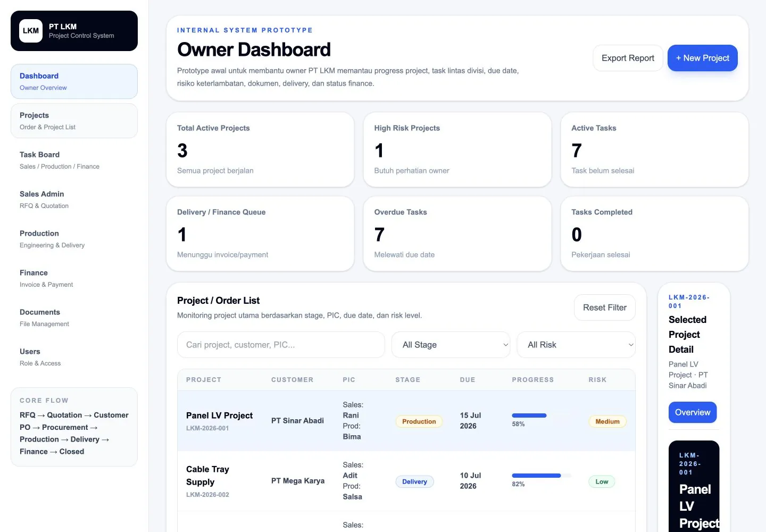
Task: Click the LKM logo badge
Action: tap(31, 31)
